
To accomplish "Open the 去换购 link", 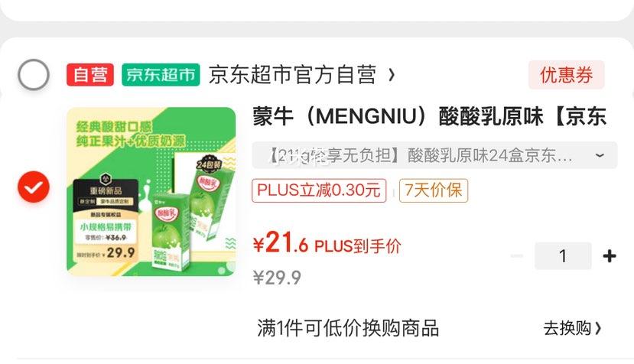I will 572,328.
